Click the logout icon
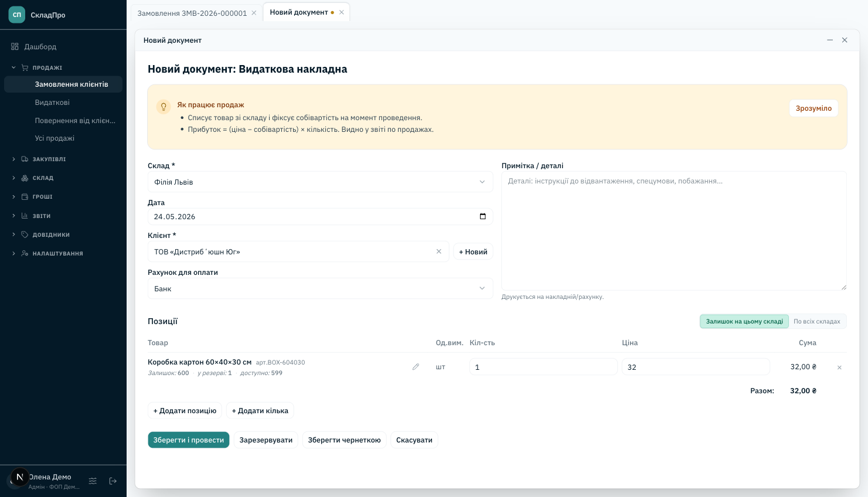 (113, 481)
